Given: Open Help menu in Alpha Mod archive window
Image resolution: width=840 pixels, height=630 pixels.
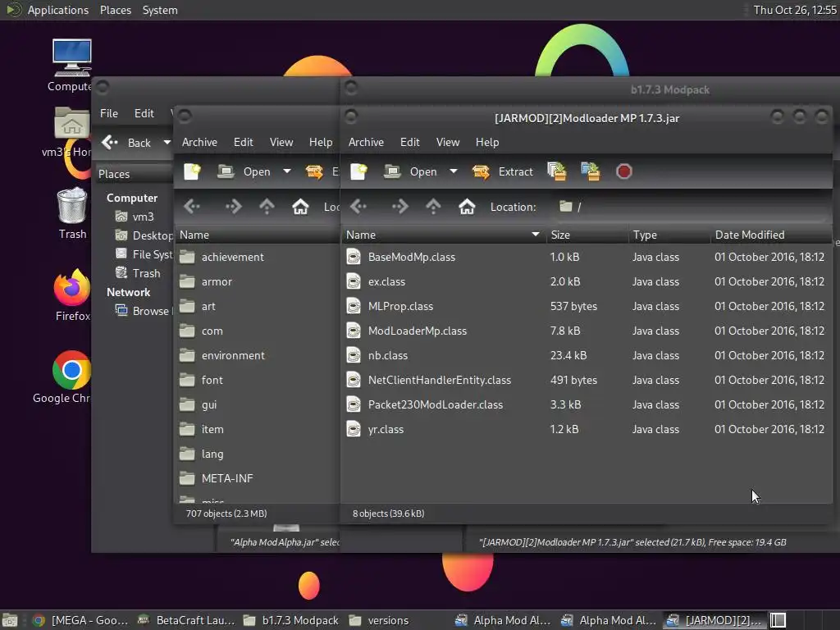Looking at the screenshot, I should pos(321,143).
